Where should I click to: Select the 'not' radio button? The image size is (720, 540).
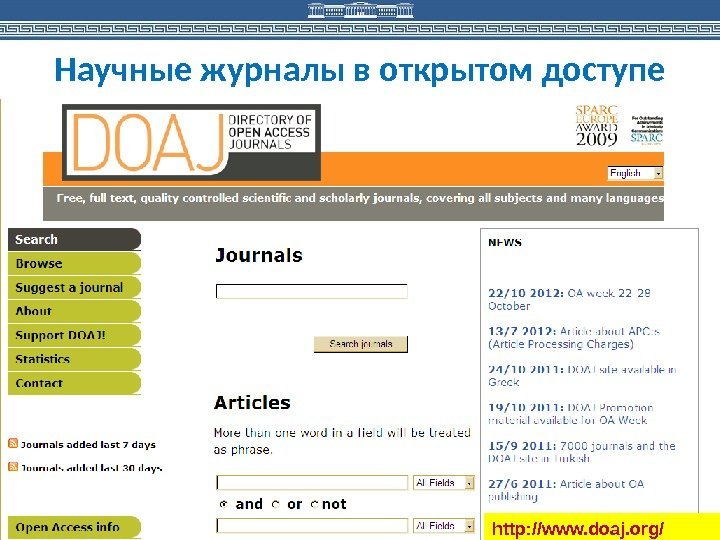point(314,504)
